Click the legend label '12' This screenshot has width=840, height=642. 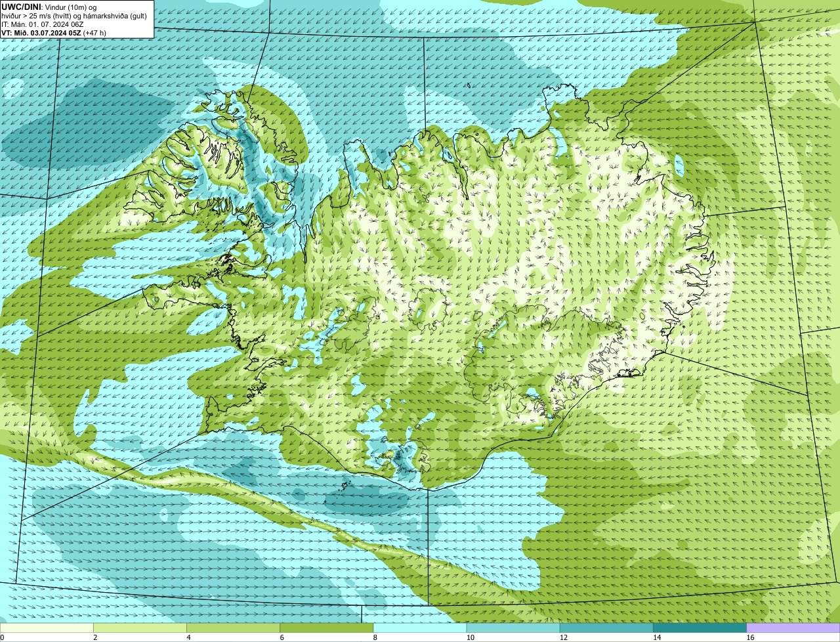click(563, 637)
